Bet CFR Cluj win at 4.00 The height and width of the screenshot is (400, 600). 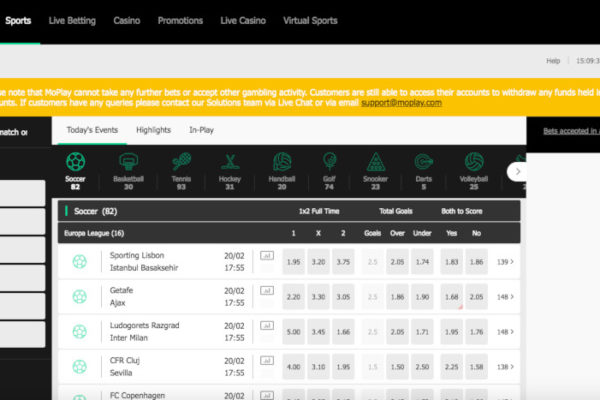point(293,367)
